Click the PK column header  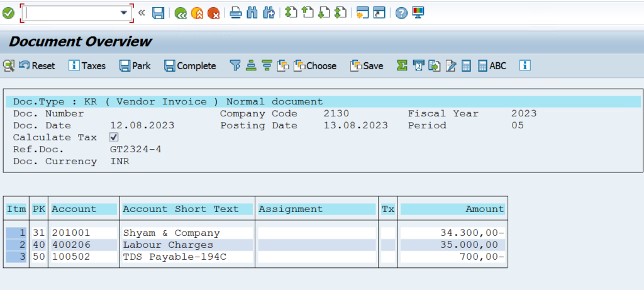tap(39, 209)
